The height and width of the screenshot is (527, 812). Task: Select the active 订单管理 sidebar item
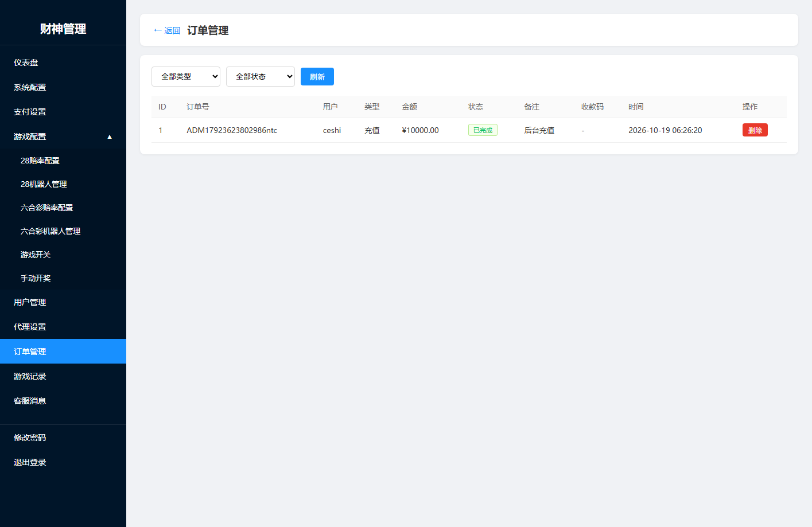(x=63, y=352)
